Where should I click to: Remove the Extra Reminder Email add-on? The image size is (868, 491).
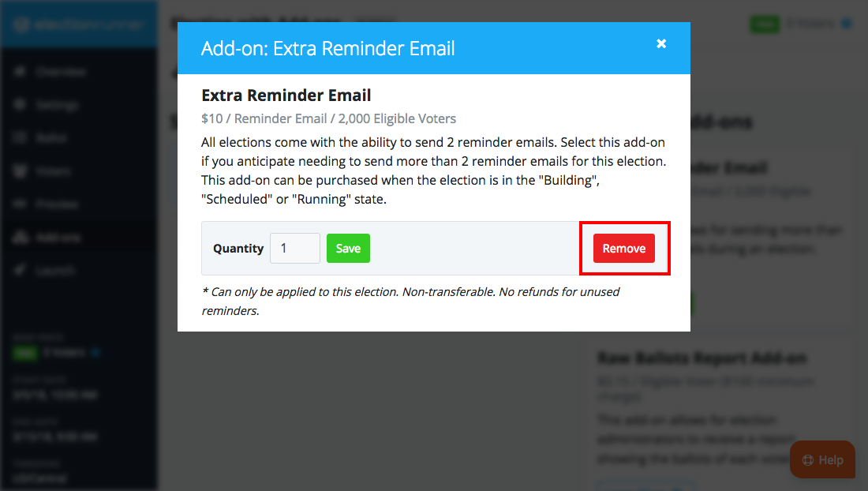pyautogui.click(x=624, y=248)
